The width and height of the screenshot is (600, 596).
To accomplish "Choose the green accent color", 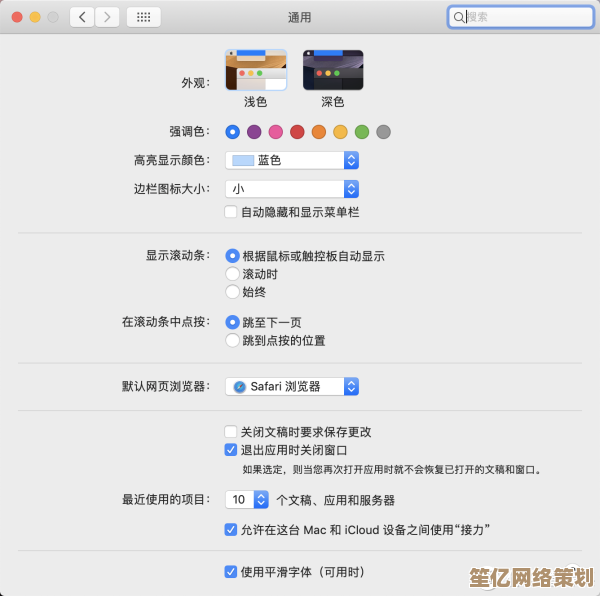I will (362, 132).
